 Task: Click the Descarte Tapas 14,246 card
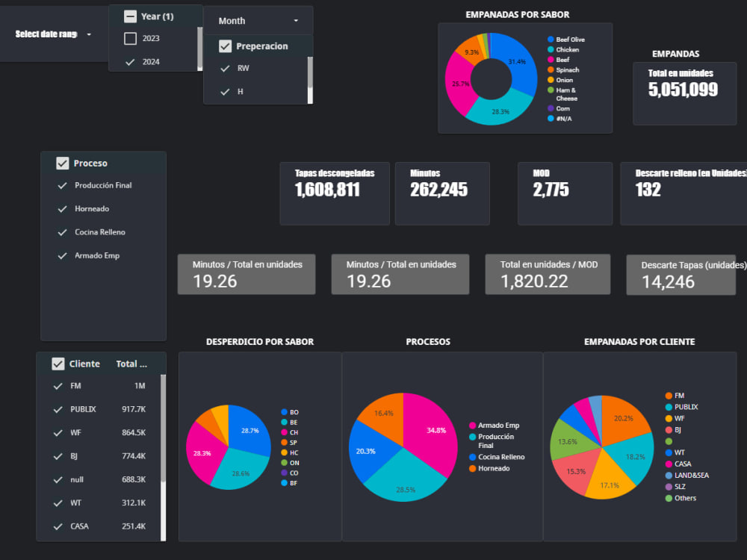point(681,275)
